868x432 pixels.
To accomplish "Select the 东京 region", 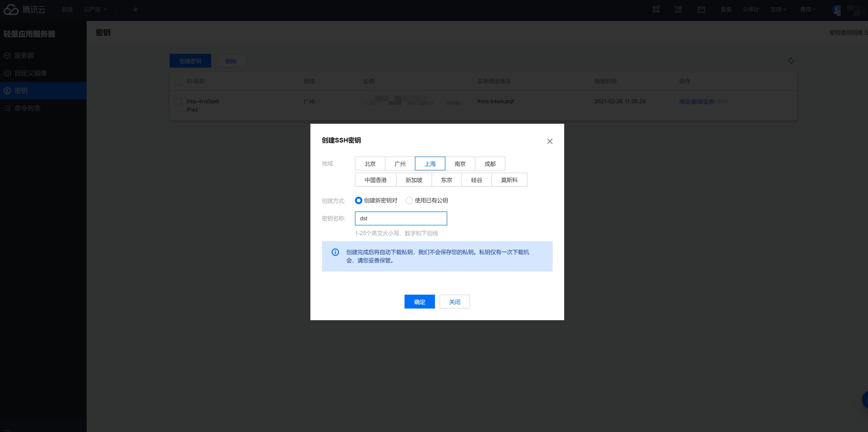I will coord(447,180).
